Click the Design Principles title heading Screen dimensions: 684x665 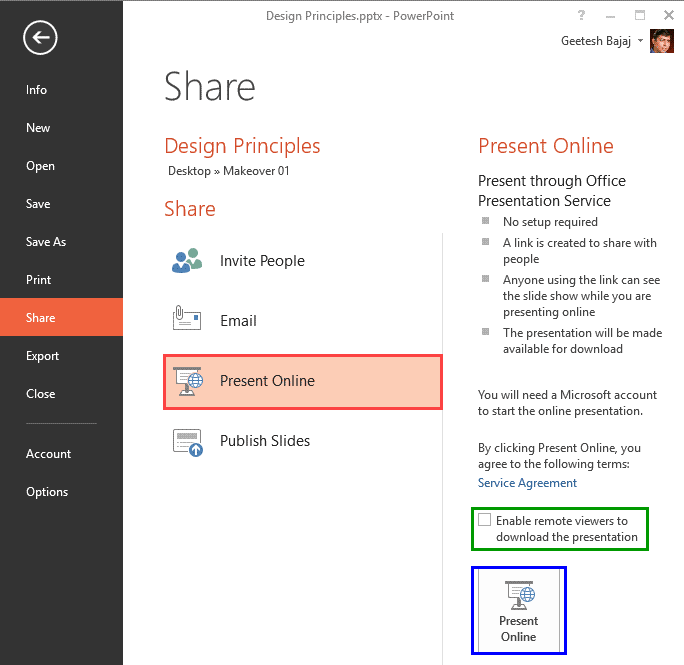242,146
